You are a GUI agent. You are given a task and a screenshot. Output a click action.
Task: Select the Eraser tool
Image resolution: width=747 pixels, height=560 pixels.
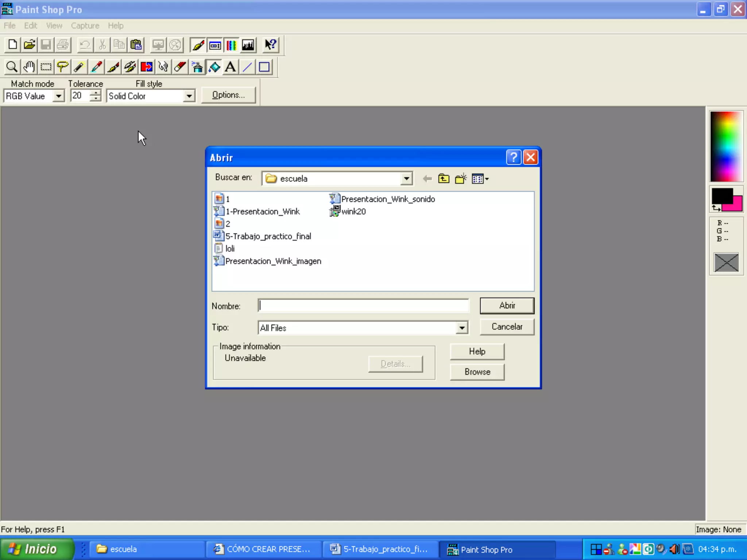click(x=180, y=67)
